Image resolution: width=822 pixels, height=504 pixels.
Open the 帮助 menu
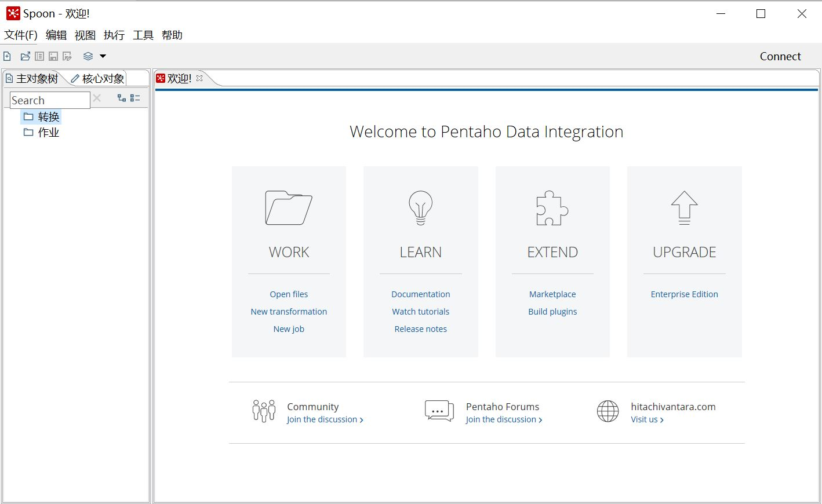(172, 35)
